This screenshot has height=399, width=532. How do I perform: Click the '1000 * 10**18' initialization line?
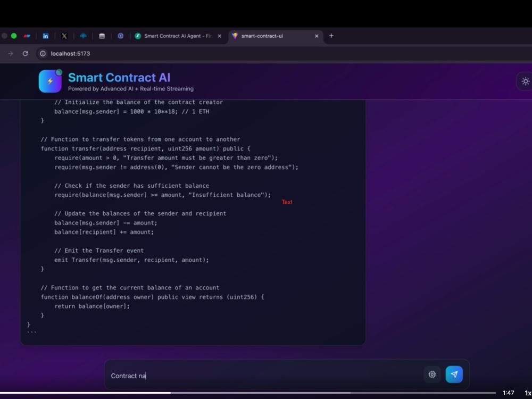[x=131, y=111]
